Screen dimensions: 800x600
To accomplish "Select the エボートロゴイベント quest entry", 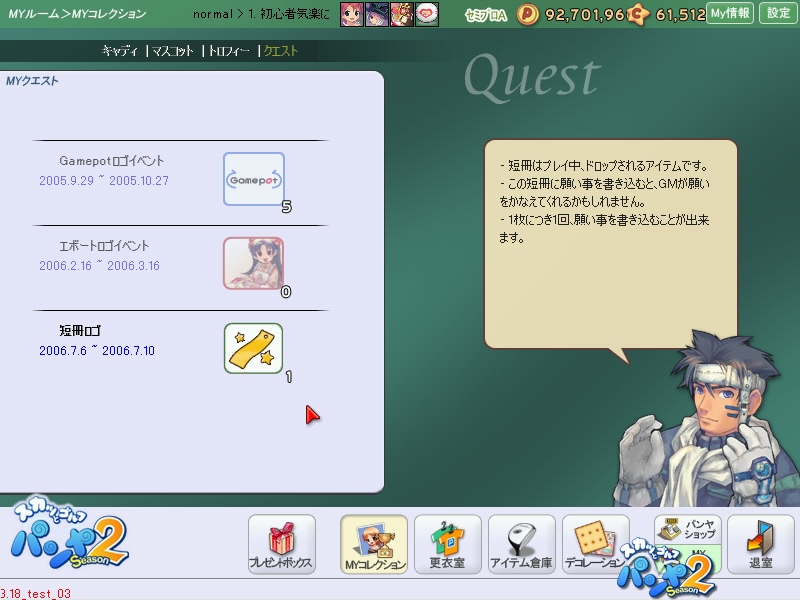I will pyautogui.click(x=105, y=246).
